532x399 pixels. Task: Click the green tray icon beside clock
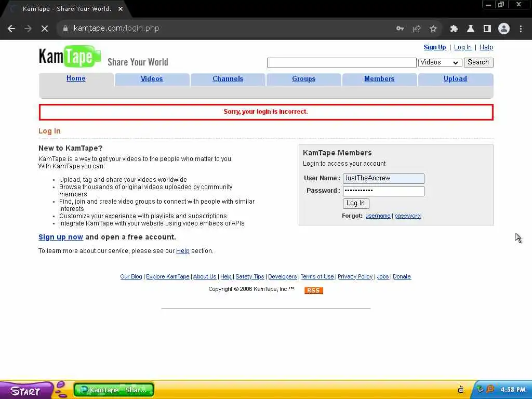(480, 389)
